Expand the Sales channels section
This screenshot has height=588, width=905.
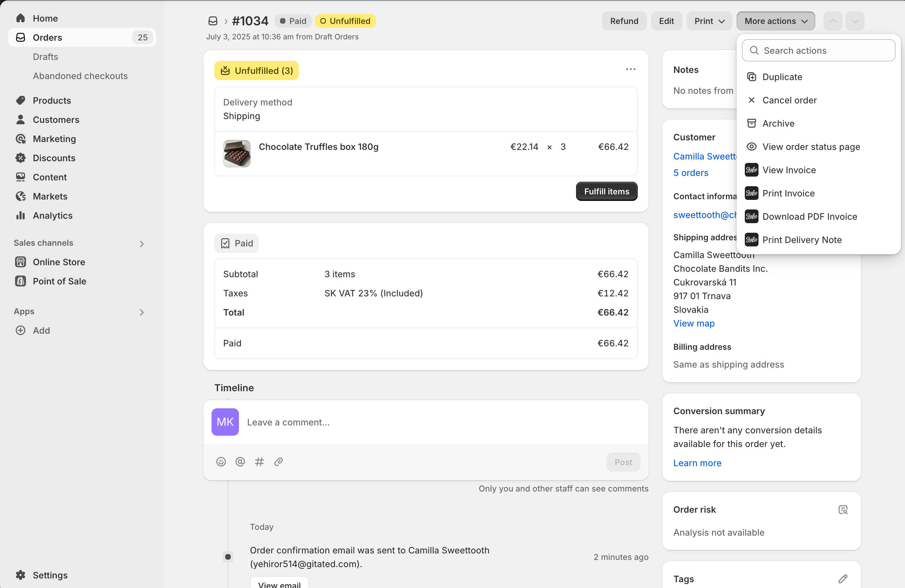click(x=141, y=243)
